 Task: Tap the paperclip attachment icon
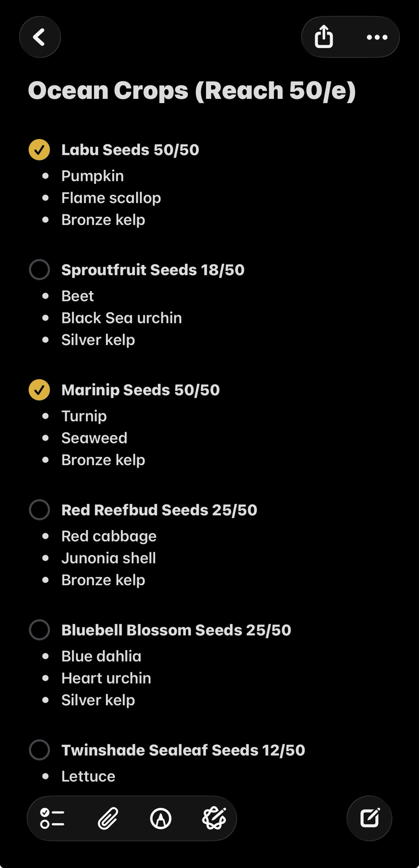point(108,819)
